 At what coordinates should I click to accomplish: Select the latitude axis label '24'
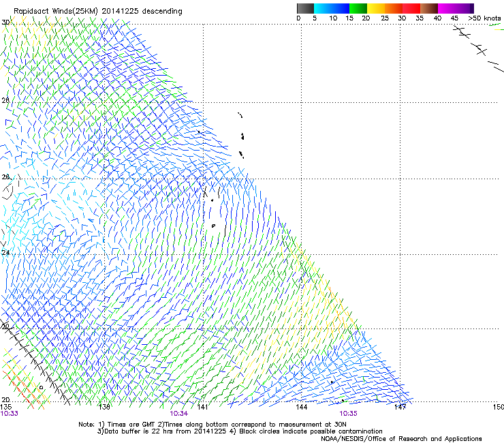point(5,253)
